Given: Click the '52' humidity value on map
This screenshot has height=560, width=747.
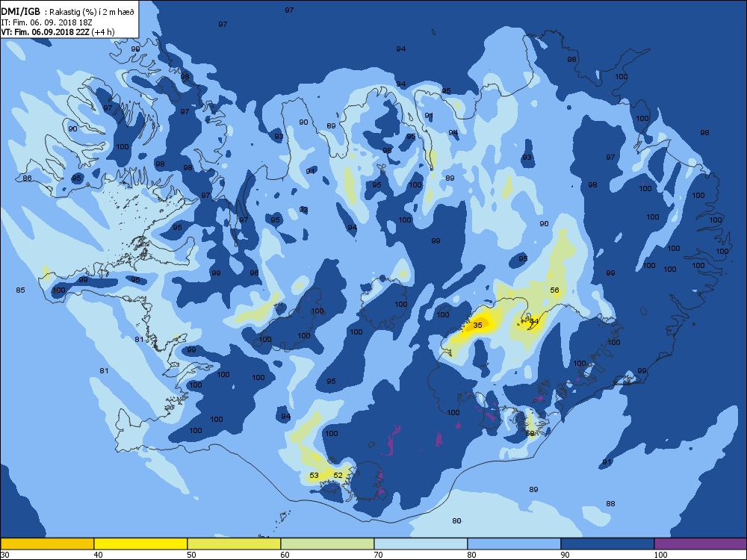Looking at the screenshot, I should click(x=338, y=475).
